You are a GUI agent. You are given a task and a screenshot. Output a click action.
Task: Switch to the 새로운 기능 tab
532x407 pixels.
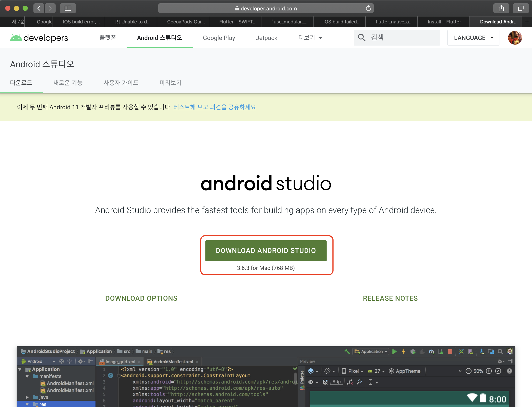tap(68, 83)
